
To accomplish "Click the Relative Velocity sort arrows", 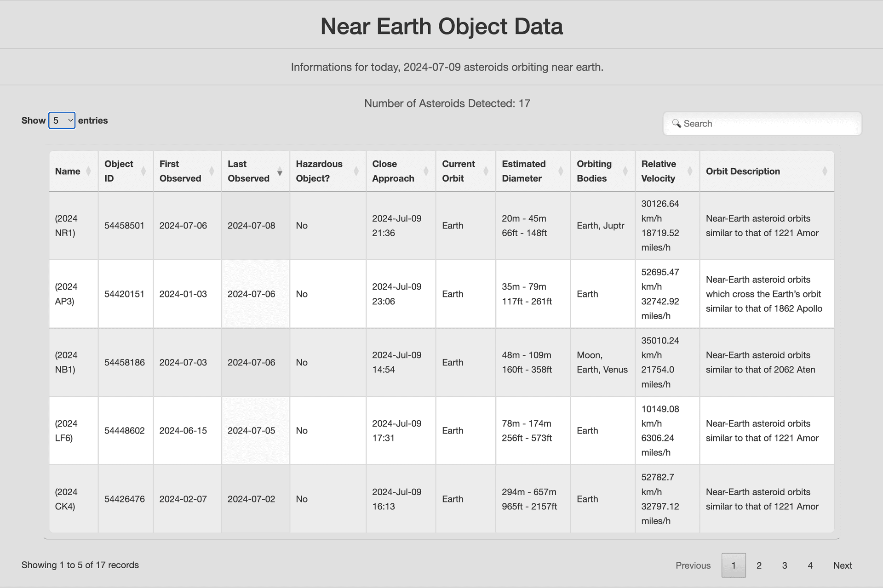I will (690, 171).
